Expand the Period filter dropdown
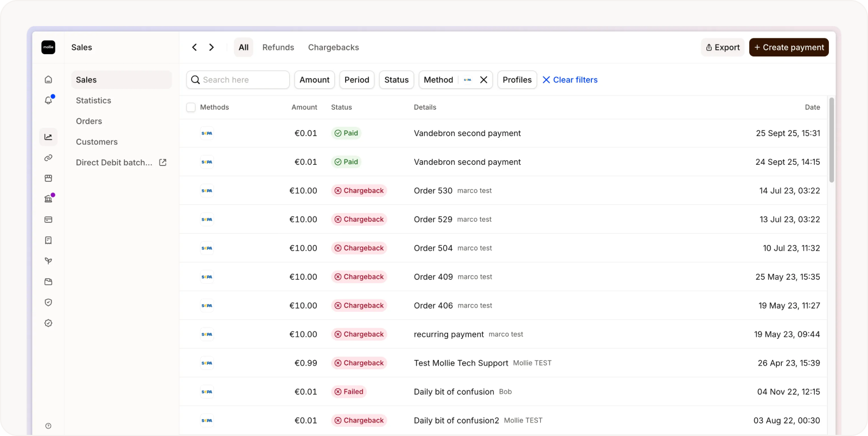This screenshot has width=868, height=436. click(x=356, y=80)
